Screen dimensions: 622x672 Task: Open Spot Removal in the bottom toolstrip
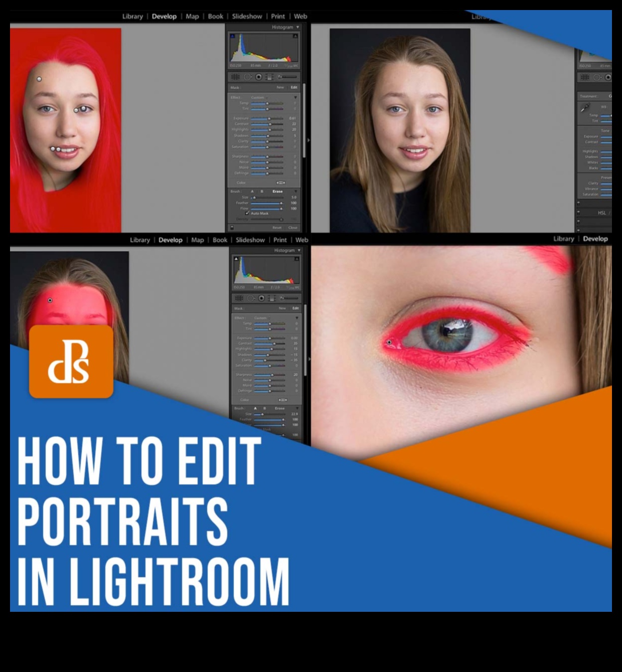251,299
